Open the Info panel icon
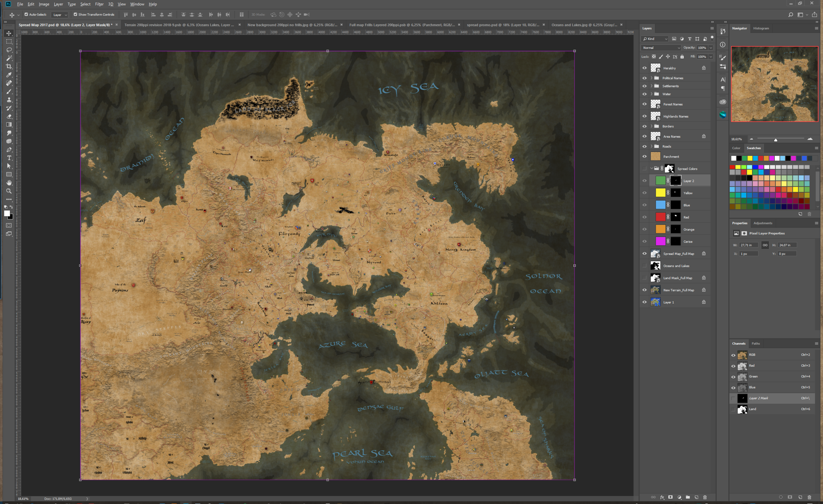Image resolution: width=823 pixels, height=504 pixels. (x=723, y=44)
